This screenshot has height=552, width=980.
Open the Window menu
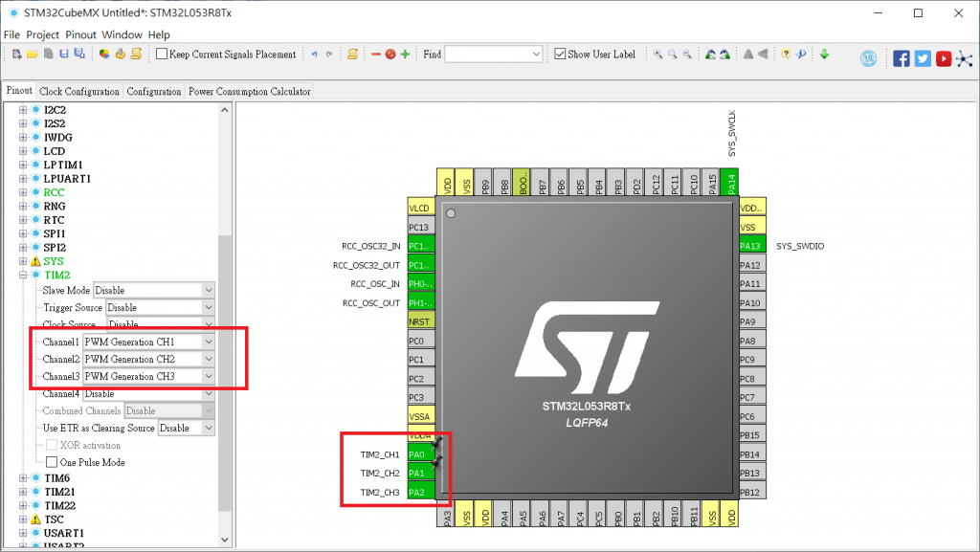coord(122,35)
